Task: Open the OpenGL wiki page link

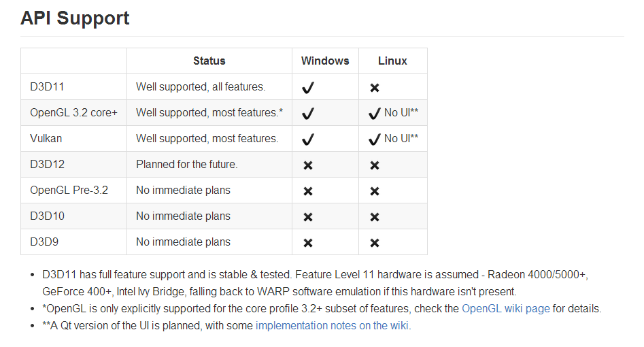Action: tap(505, 308)
